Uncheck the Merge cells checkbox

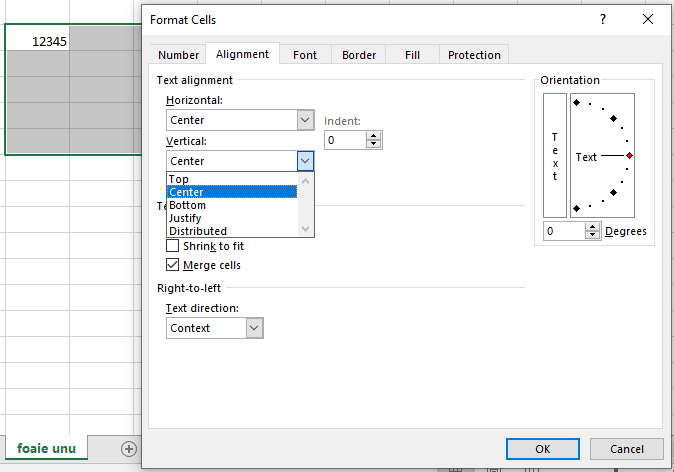pos(173,265)
